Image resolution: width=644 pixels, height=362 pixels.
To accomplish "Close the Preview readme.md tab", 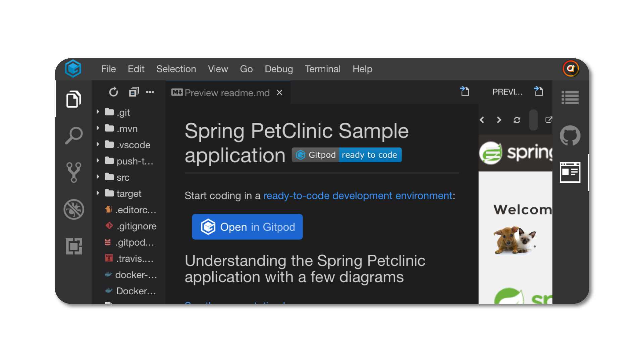I will [x=279, y=93].
